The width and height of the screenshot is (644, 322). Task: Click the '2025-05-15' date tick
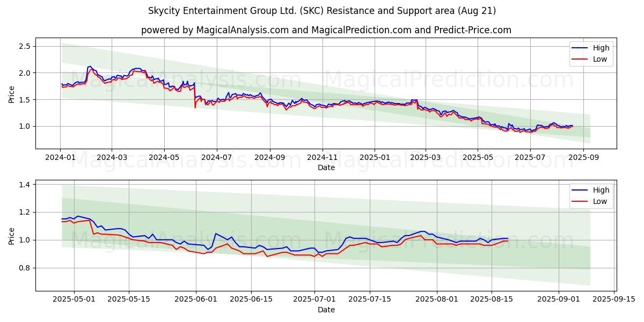click(129, 300)
